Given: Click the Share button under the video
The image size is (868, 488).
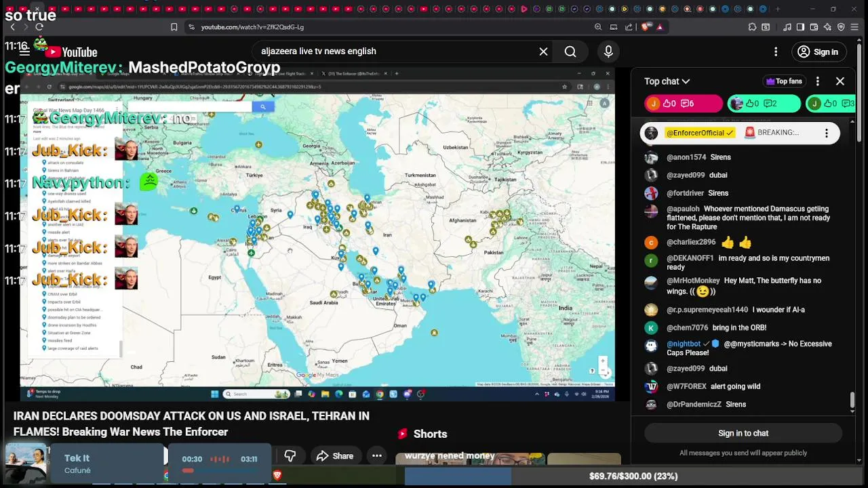Looking at the screenshot, I should [334, 456].
